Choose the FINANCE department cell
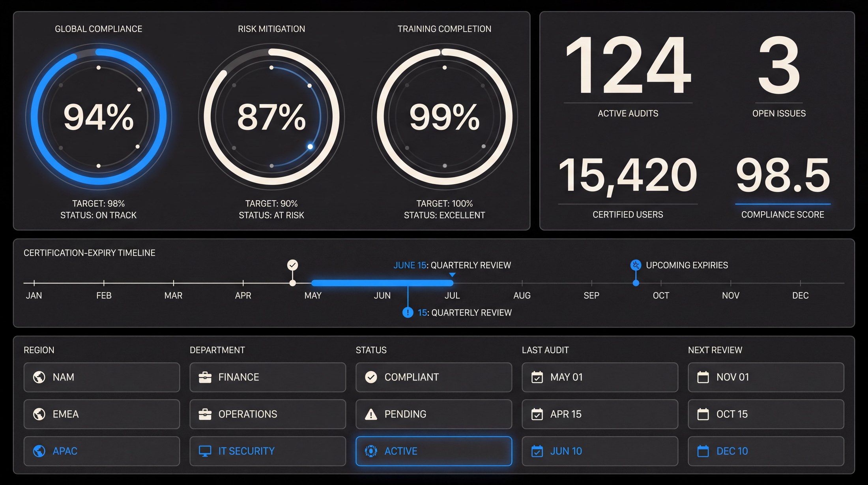 (x=268, y=377)
